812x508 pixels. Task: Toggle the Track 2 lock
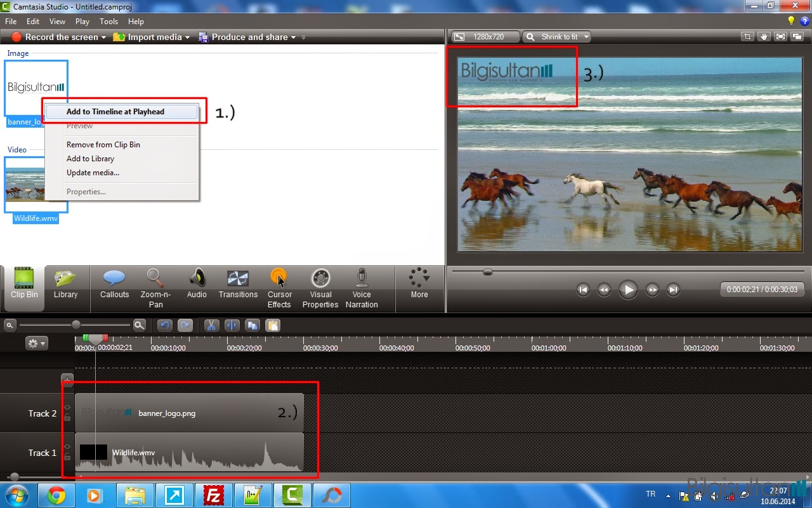click(67, 417)
